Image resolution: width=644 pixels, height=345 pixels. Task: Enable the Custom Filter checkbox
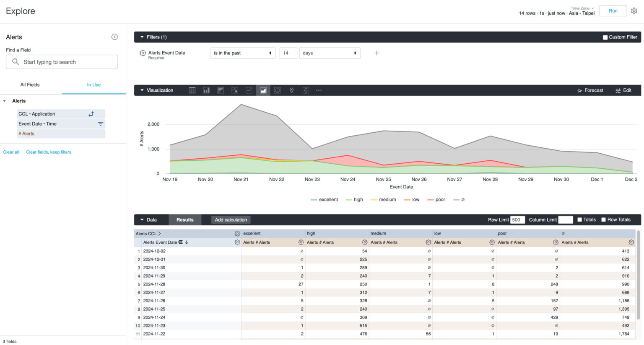(605, 37)
